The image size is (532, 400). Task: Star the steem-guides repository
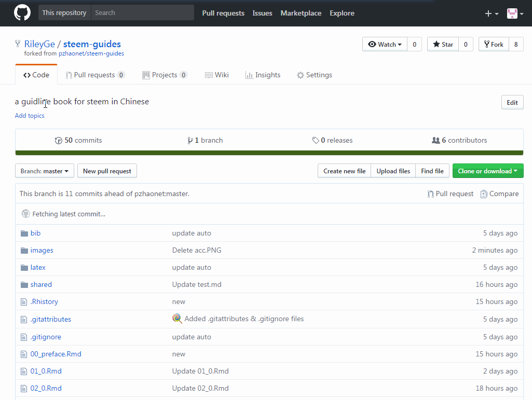443,45
